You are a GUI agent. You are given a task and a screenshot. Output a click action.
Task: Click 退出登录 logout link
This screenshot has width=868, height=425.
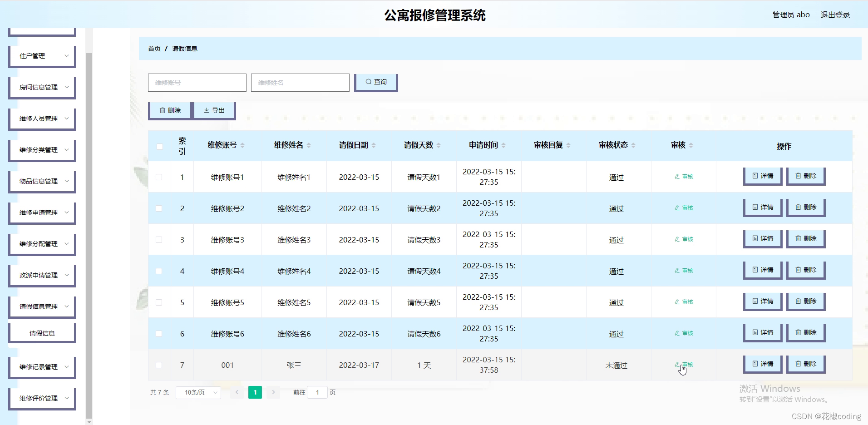tap(835, 15)
